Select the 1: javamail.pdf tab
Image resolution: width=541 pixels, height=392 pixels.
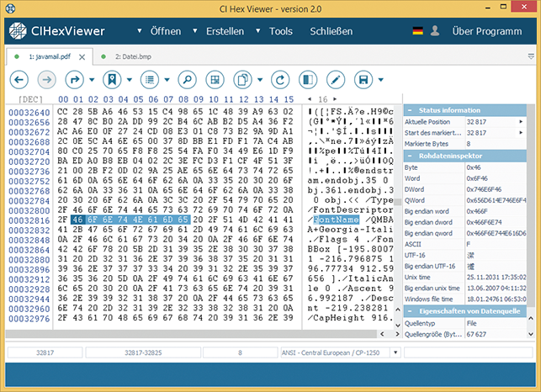pyautogui.click(x=50, y=56)
